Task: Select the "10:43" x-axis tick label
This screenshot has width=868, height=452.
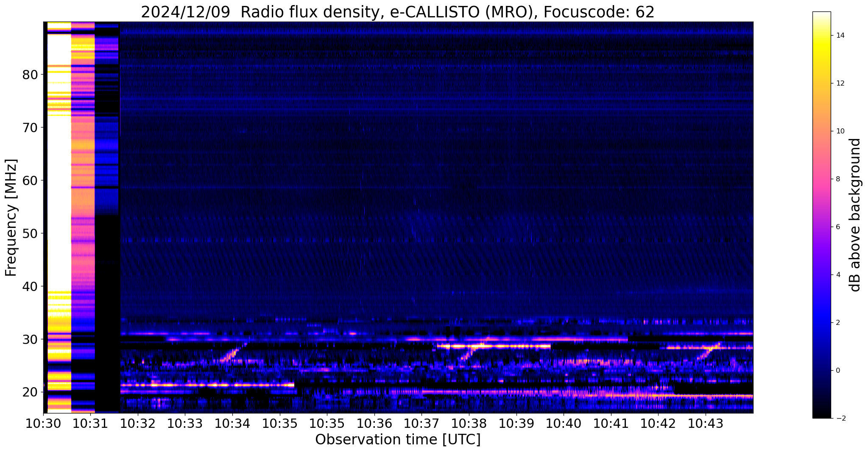Action: [706, 424]
